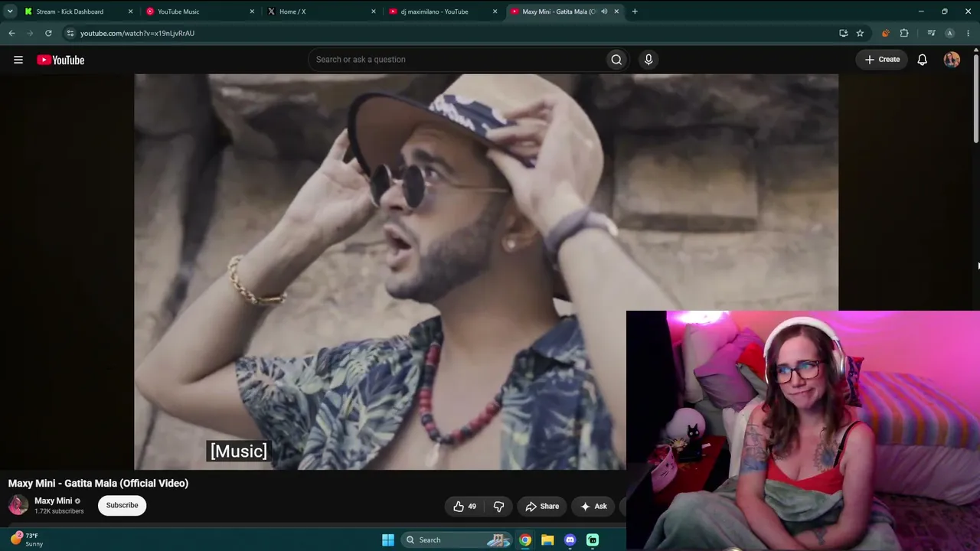The image size is (980, 551).
Task: Share the Gatita Mala video
Action: pos(542,506)
